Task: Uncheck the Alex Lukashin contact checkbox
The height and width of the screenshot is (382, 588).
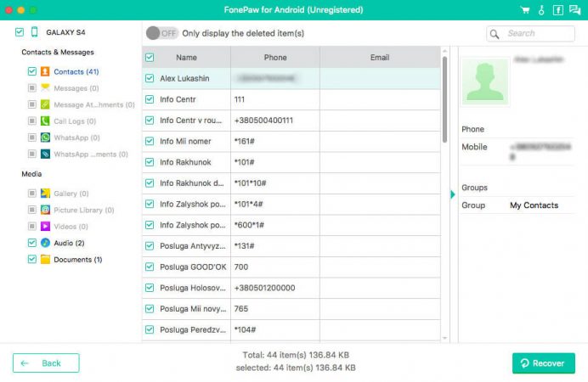Action: click(150, 78)
